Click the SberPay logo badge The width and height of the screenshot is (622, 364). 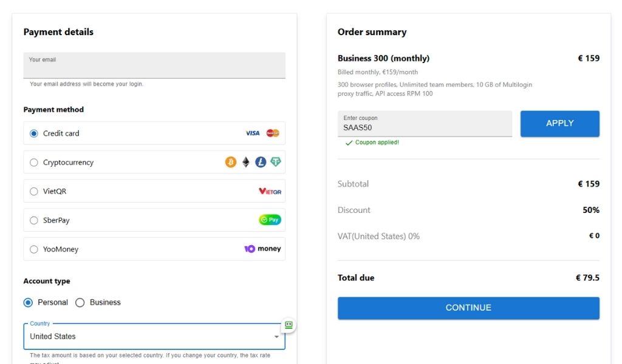(x=270, y=220)
